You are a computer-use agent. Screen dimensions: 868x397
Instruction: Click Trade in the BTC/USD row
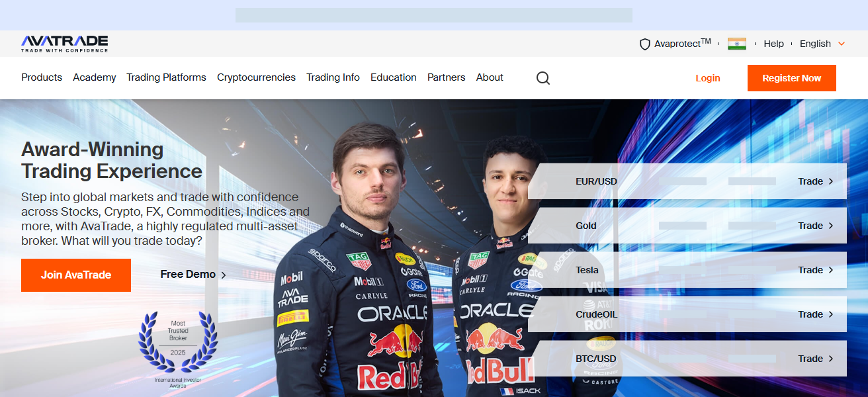coord(810,359)
